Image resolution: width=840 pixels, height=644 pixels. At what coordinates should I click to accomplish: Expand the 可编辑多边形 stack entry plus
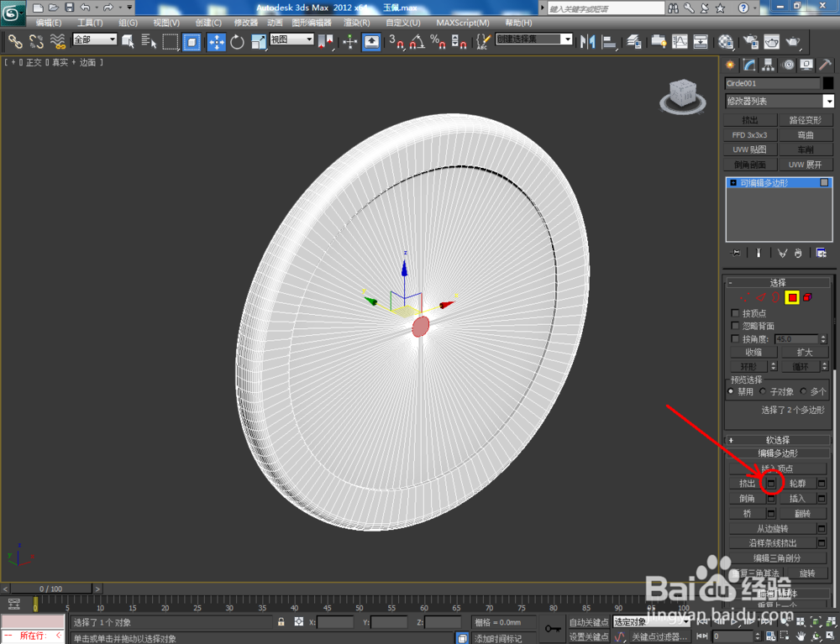[x=733, y=183]
